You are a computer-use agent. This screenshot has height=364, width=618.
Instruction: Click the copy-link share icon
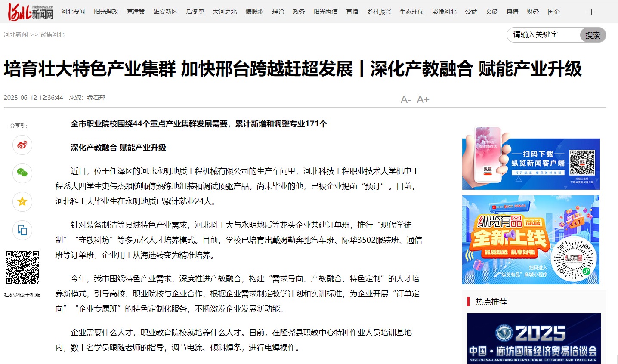click(x=22, y=230)
